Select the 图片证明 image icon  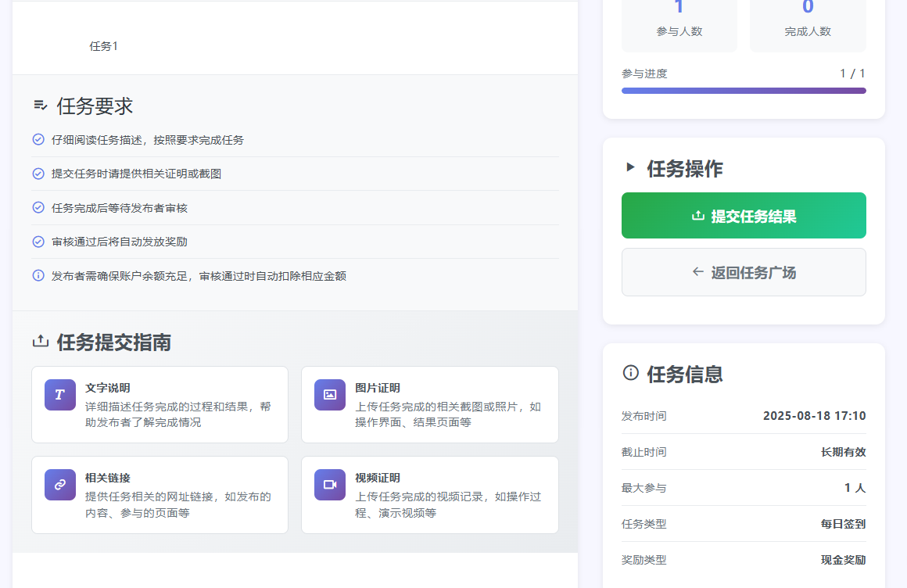pos(329,395)
